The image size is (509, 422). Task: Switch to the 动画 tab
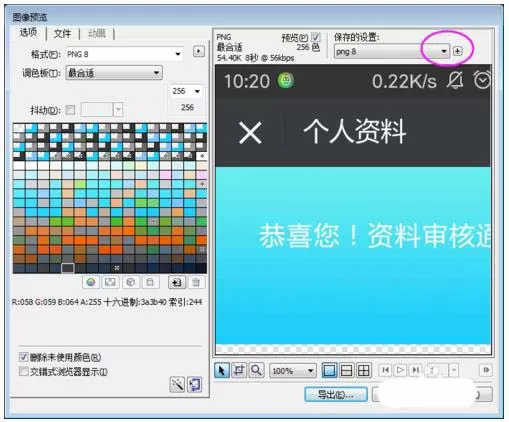point(97,33)
